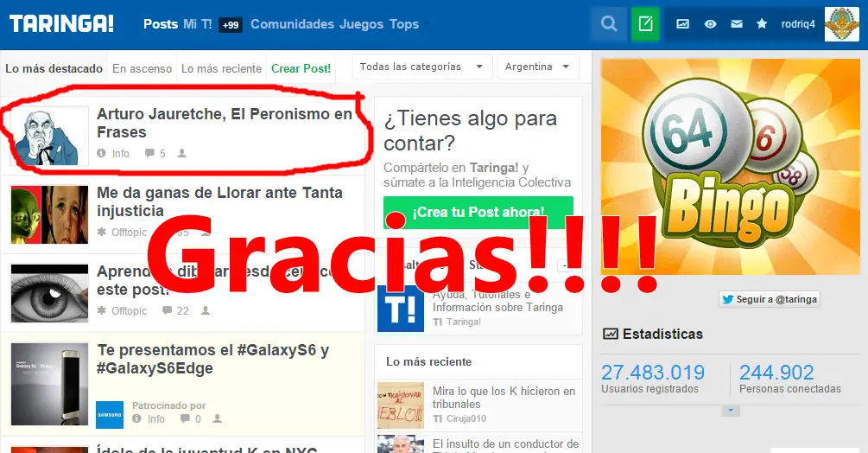Viewport: 868px width, 453px height.
Task: Click the T! Taringa help thumbnail
Action: coord(401,309)
